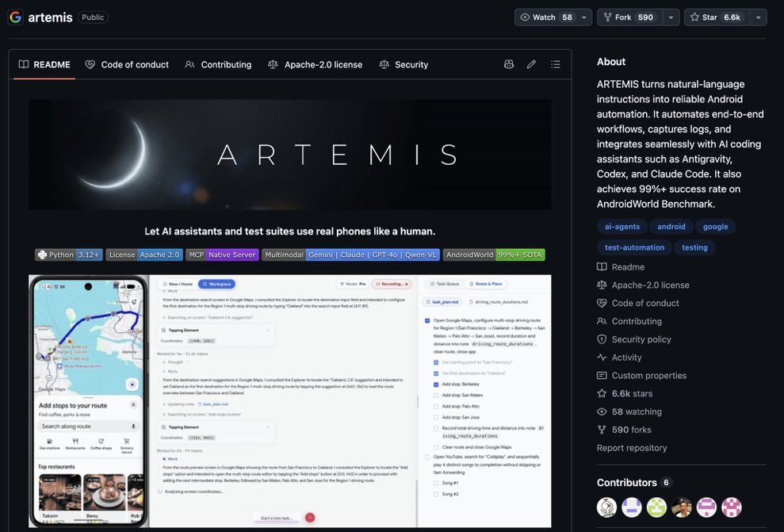Click the Fork button
The height and width of the screenshot is (532, 784).
[x=629, y=17]
